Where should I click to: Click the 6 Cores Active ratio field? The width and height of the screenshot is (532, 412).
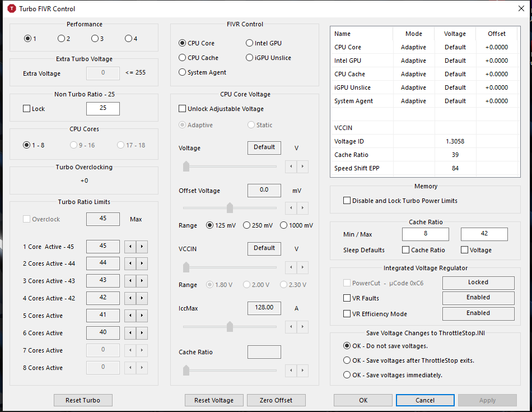(103, 333)
